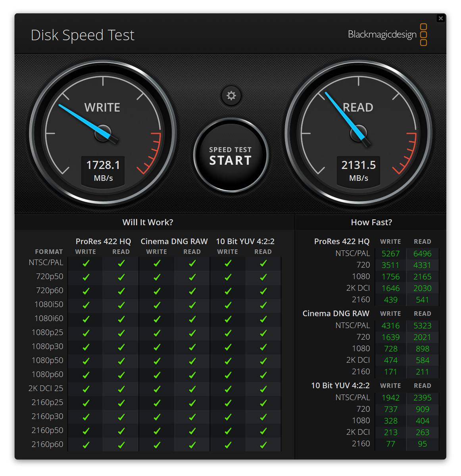The height and width of the screenshot is (476, 461).
Task: Select 10 Bit YUV 720 write value 737
Action: coord(390,409)
